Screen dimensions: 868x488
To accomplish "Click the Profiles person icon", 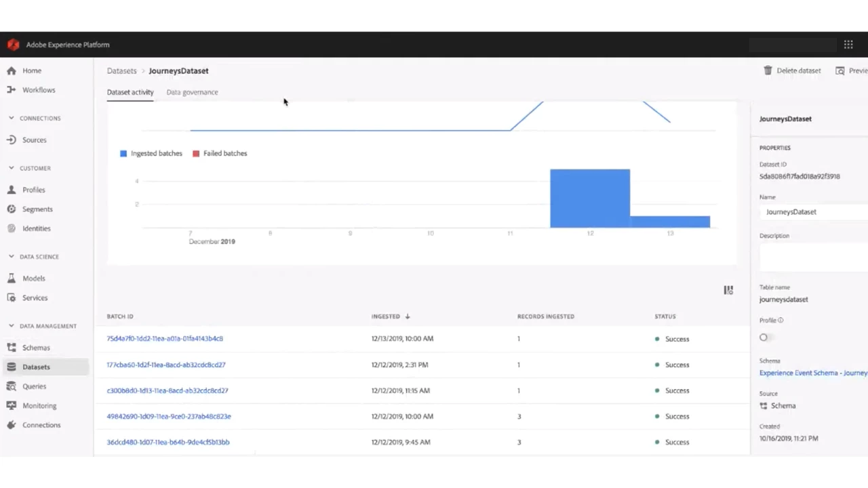I will (x=12, y=190).
